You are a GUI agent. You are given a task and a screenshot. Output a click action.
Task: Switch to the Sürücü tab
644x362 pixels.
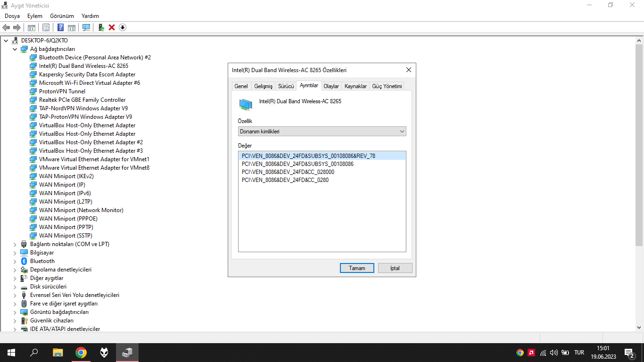click(x=286, y=86)
